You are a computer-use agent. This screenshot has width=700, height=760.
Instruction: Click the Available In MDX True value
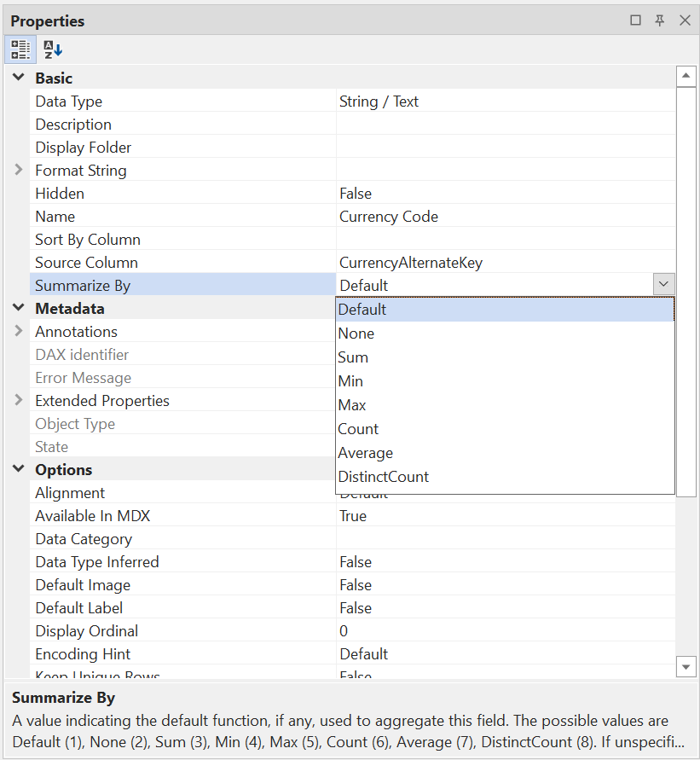(353, 516)
